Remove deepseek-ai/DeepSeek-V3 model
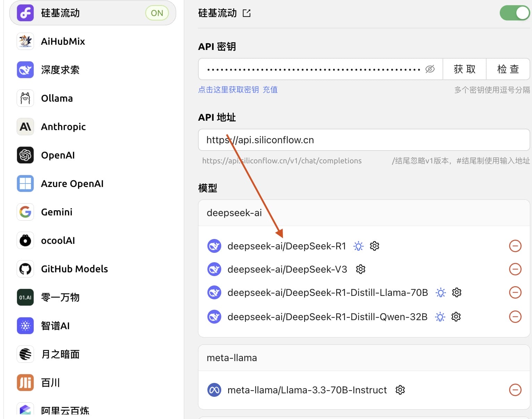The image size is (532, 419). tap(515, 269)
